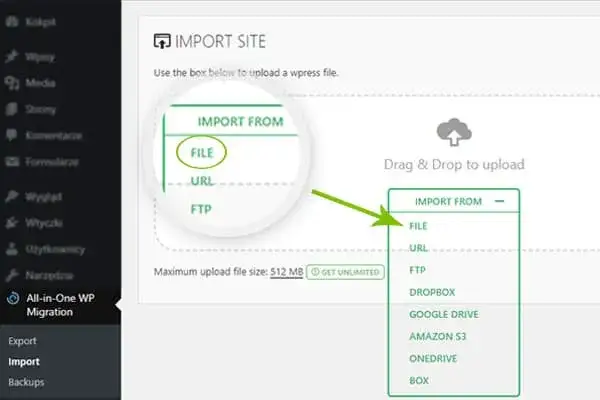600x400 pixels.
Task: Click the 'Maximum upload file size:' label
Action: tap(210, 272)
